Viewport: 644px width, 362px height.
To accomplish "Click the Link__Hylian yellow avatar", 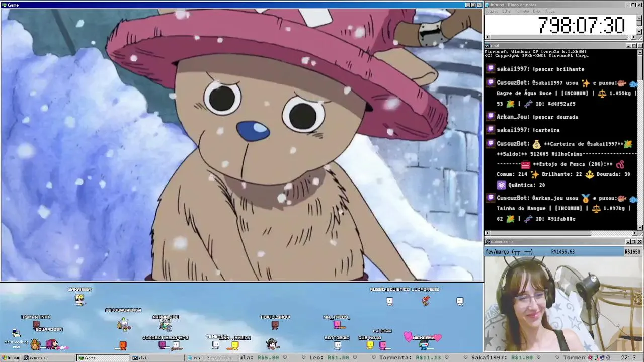I will (234, 345).
